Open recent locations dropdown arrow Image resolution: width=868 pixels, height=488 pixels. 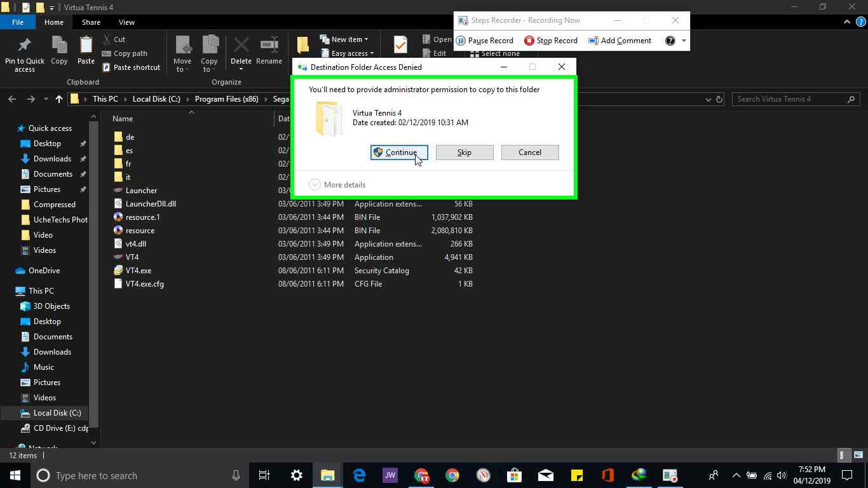click(x=46, y=99)
